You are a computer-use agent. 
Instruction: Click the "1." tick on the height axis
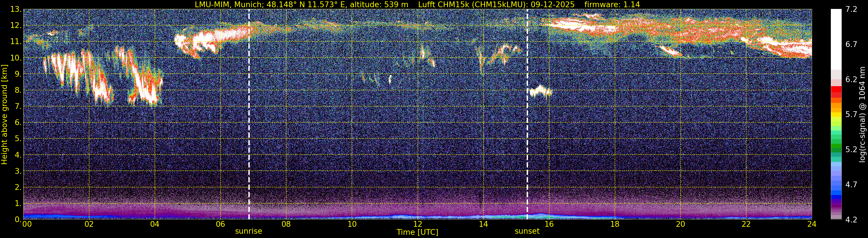(18, 204)
